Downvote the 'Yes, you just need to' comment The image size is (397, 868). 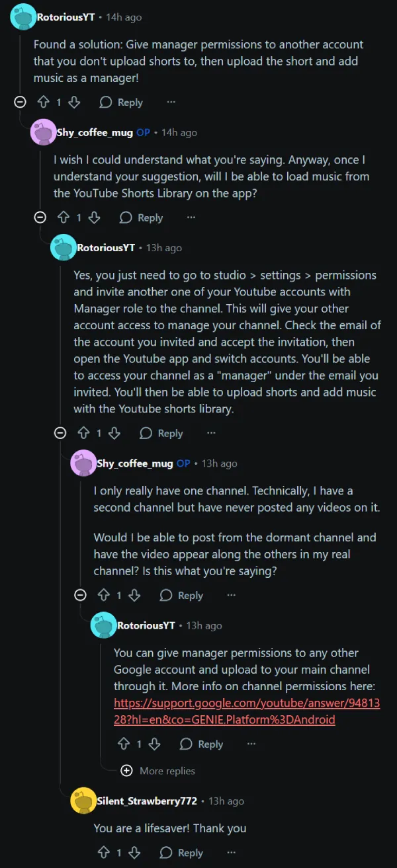[114, 433]
